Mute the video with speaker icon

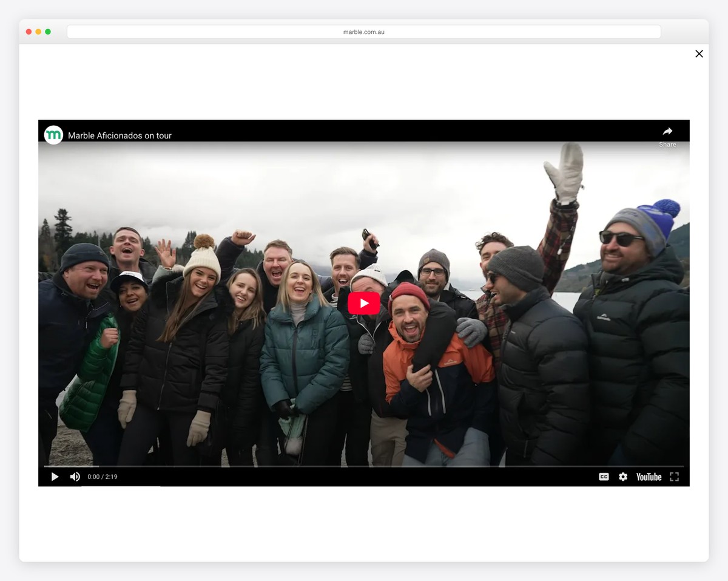[x=75, y=477]
